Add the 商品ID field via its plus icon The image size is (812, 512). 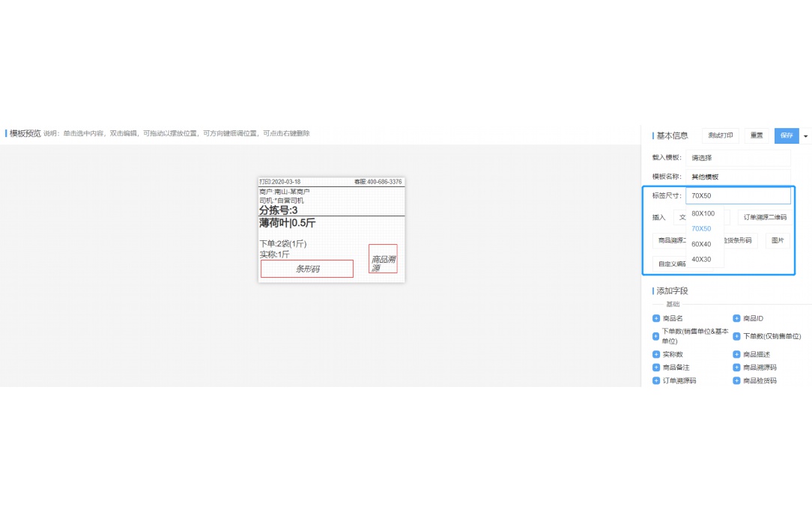736,319
